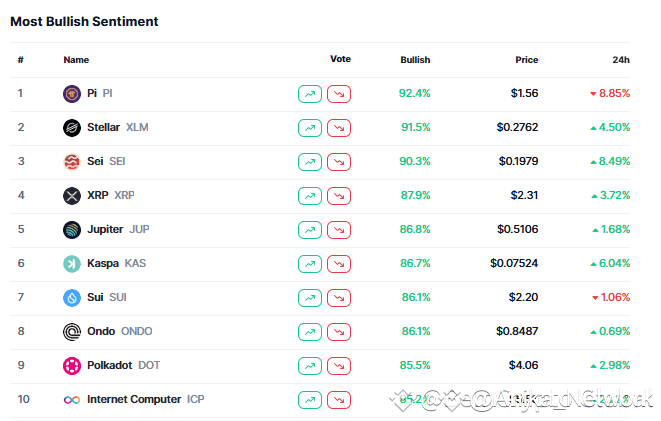The image size is (661, 421).
Task: Vote bullish on Ondo
Action: tap(310, 332)
